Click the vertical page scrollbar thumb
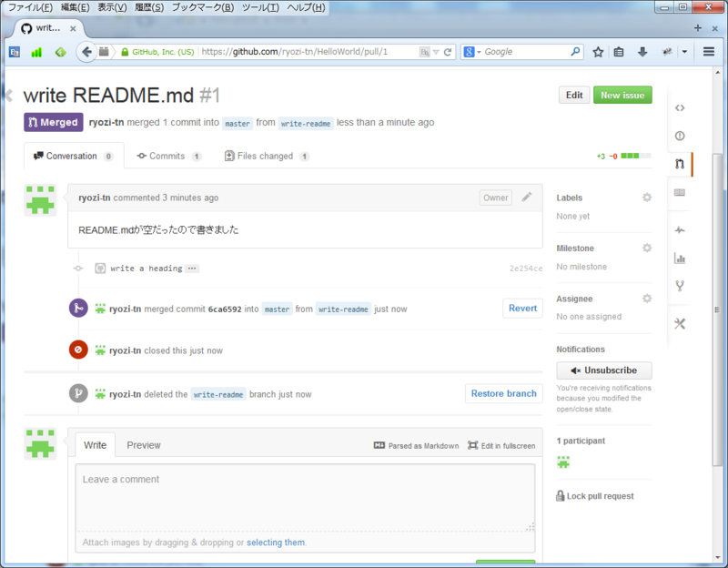 tap(717, 309)
